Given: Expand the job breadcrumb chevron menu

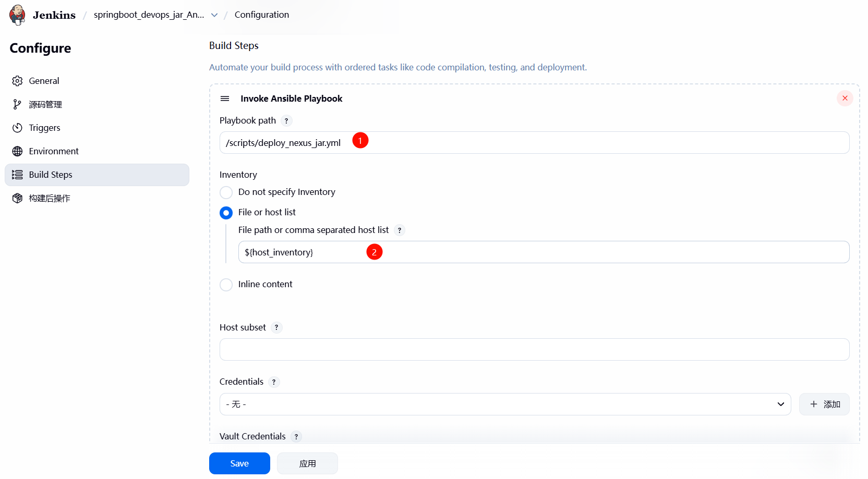Looking at the screenshot, I should pyautogui.click(x=214, y=15).
